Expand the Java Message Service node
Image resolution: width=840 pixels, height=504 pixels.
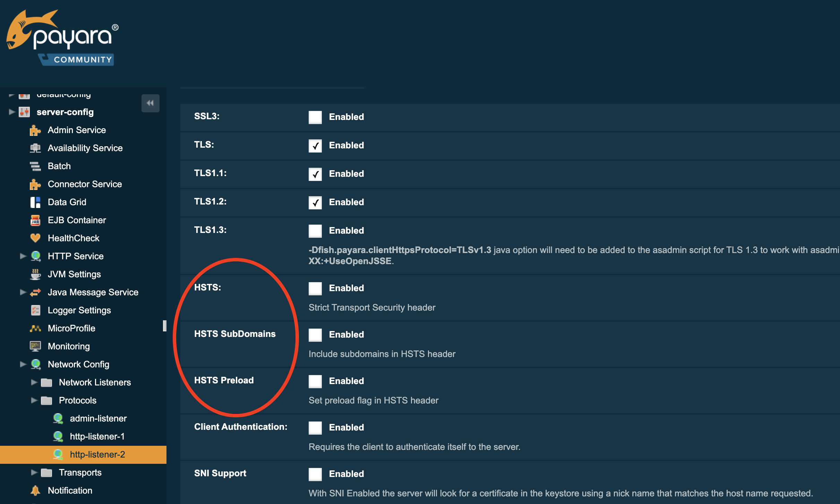tap(23, 292)
